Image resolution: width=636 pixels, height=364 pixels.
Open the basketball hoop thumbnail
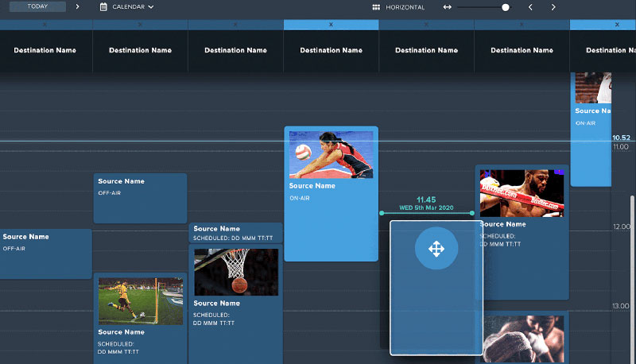click(x=236, y=272)
